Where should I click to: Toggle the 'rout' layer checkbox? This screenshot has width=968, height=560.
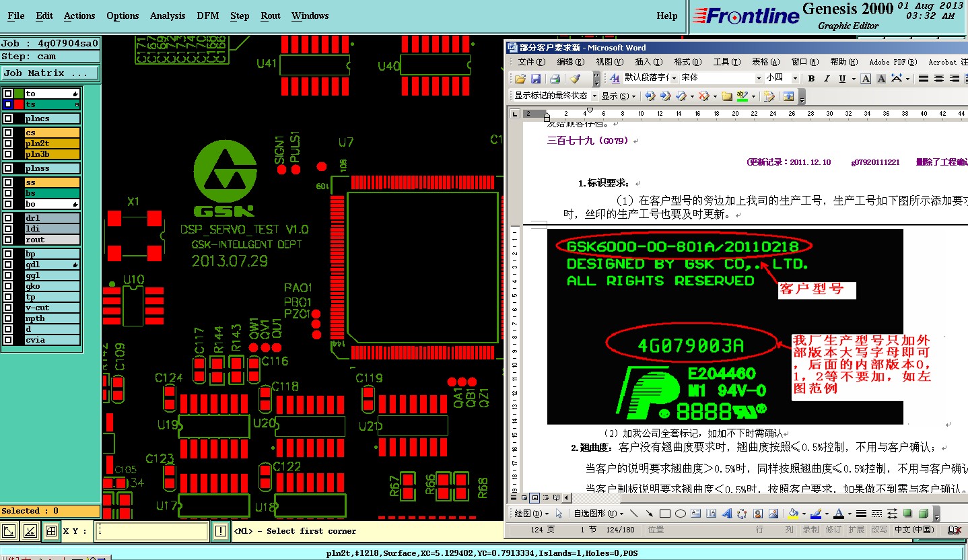point(7,240)
